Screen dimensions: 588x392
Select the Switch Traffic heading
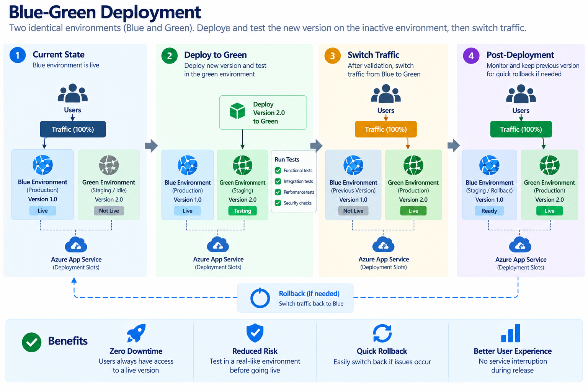pos(374,55)
